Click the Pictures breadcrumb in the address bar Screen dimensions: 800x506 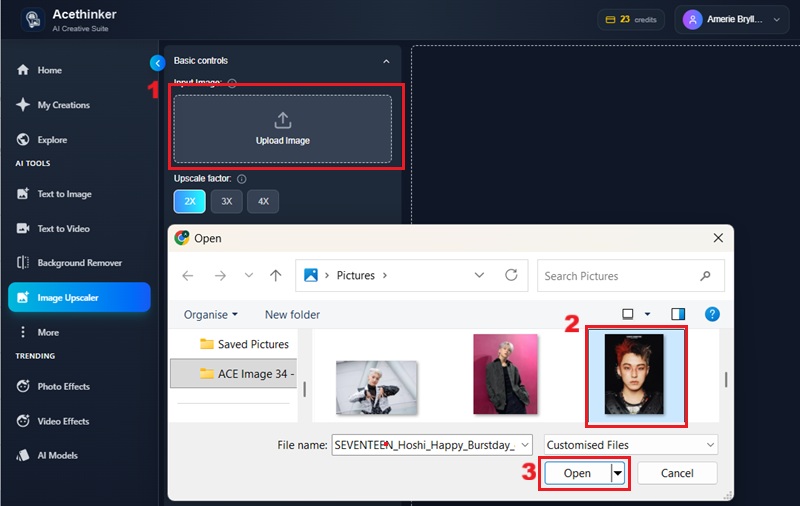tap(356, 275)
